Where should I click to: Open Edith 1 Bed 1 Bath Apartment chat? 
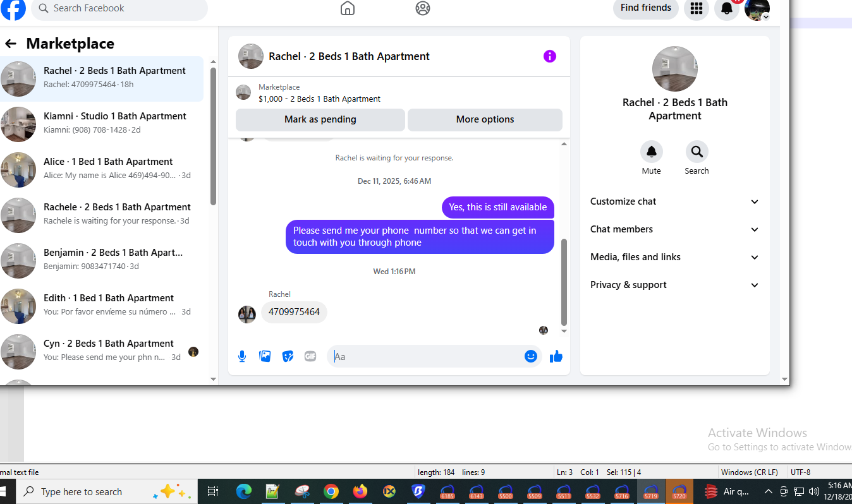[x=102, y=306]
